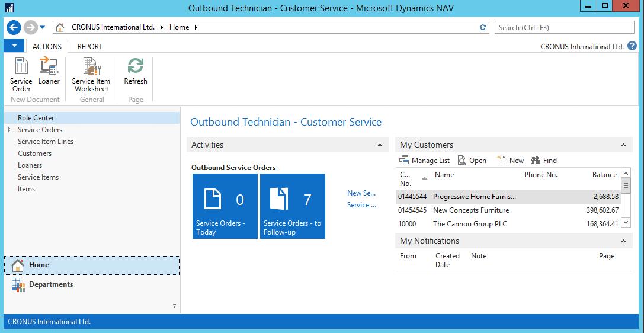Click Manage List in My Customers

[x=424, y=161]
